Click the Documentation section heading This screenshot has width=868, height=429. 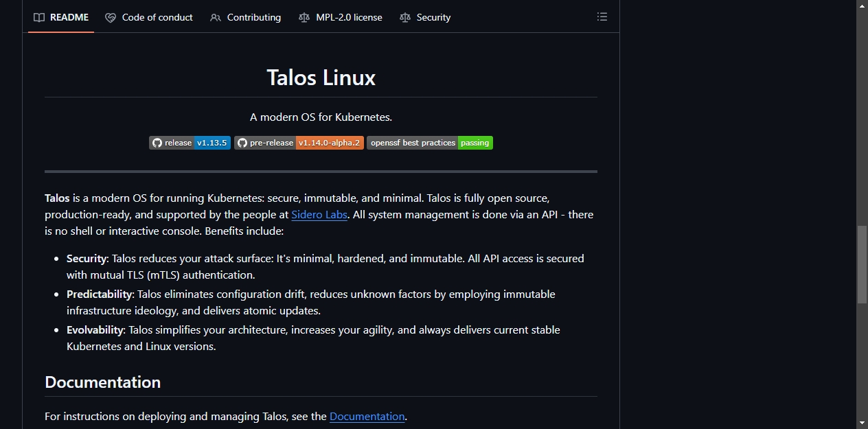(x=103, y=382)
